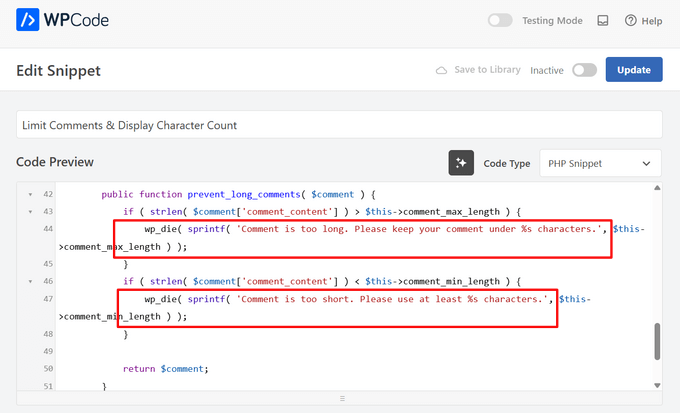Click line number 47 in gutter

point(48,299)
